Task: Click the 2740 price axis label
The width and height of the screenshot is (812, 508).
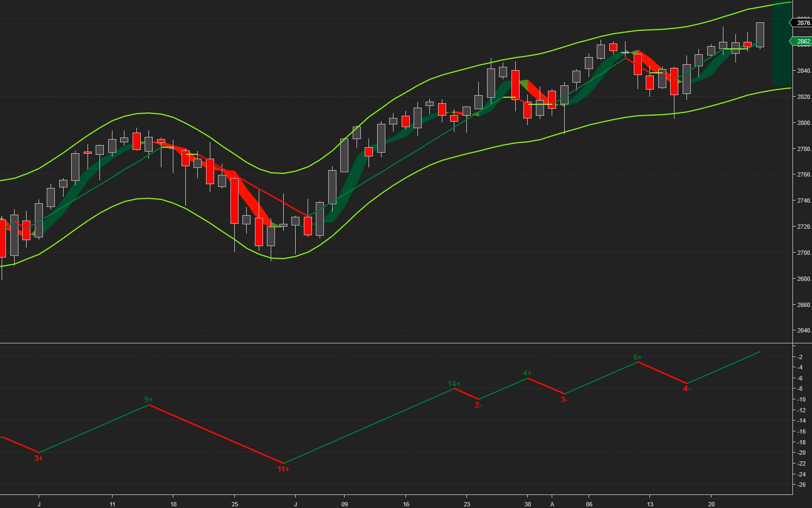Action: 804,201
